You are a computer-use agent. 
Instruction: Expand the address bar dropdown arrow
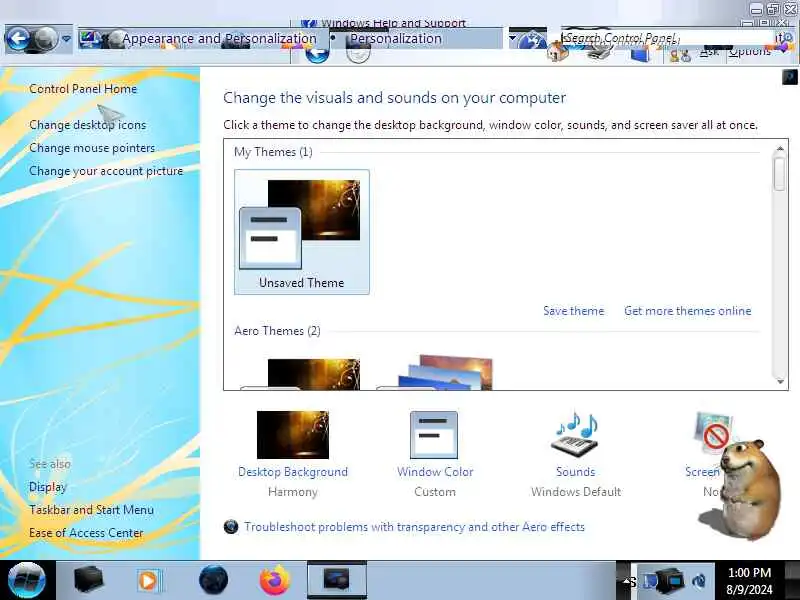(x=512, y=38)
